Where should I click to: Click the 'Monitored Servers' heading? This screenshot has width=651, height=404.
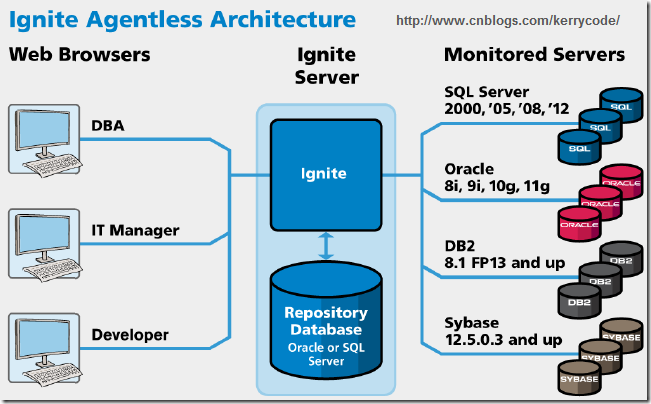tap(534, 54)
